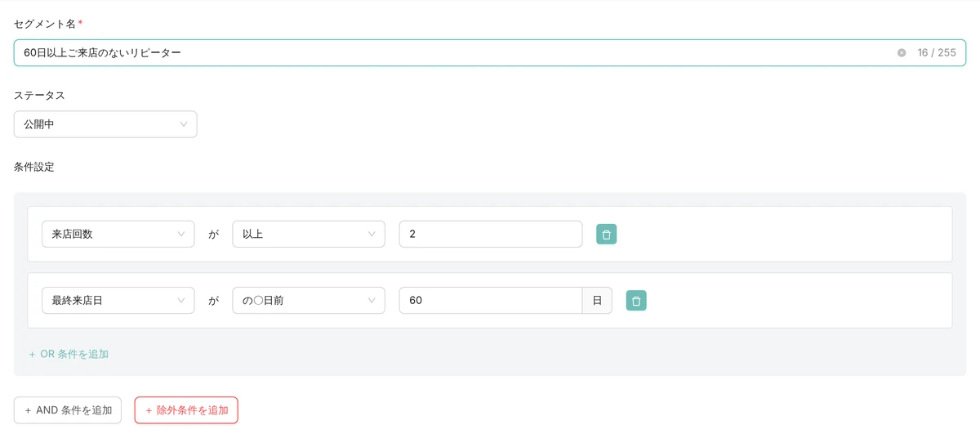Click the 16 / 255 character counter
This screenshot has height=434, width=980.
tap(937, 52)
